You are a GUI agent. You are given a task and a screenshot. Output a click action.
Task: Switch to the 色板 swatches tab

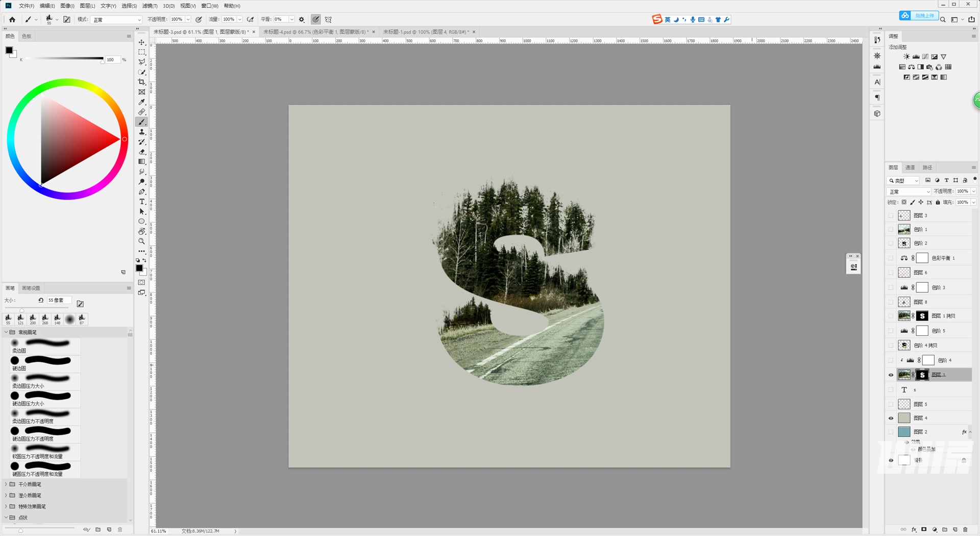[27, 36]
